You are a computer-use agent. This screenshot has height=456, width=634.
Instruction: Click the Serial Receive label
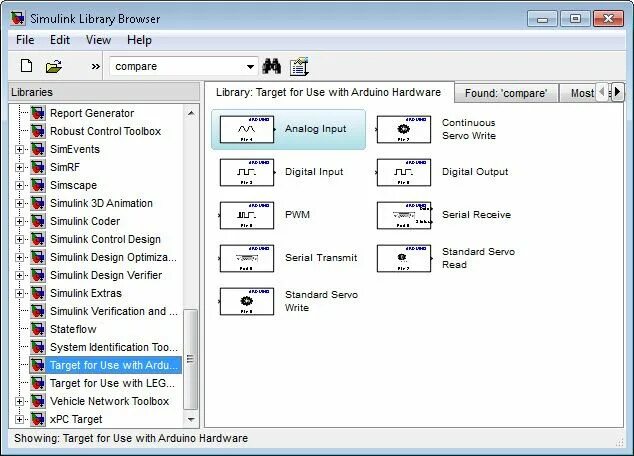(476, 215)
